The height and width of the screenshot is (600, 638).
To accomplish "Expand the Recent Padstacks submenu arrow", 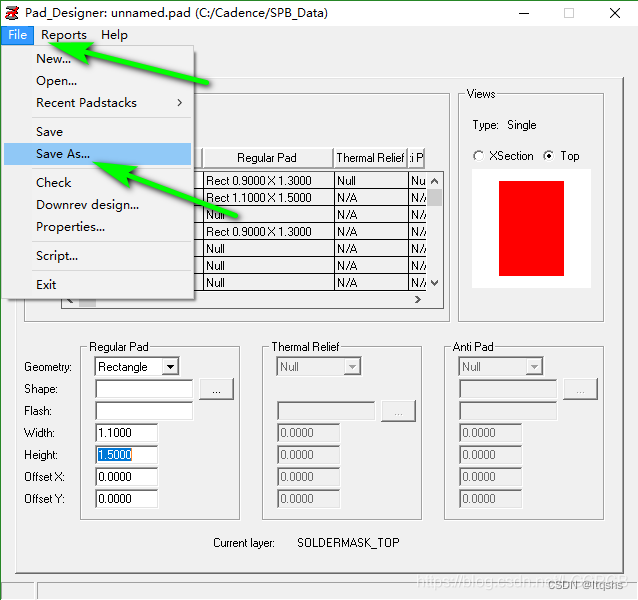I will point(180,103).
